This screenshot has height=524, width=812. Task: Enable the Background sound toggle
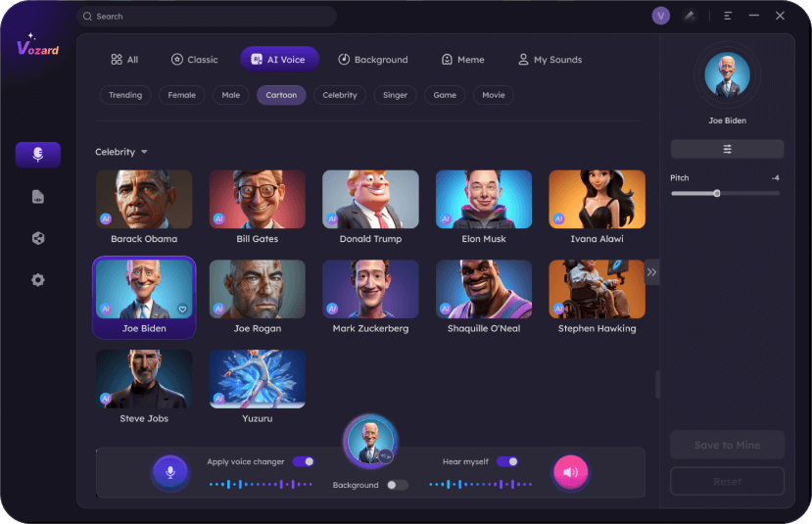[397, 485]
